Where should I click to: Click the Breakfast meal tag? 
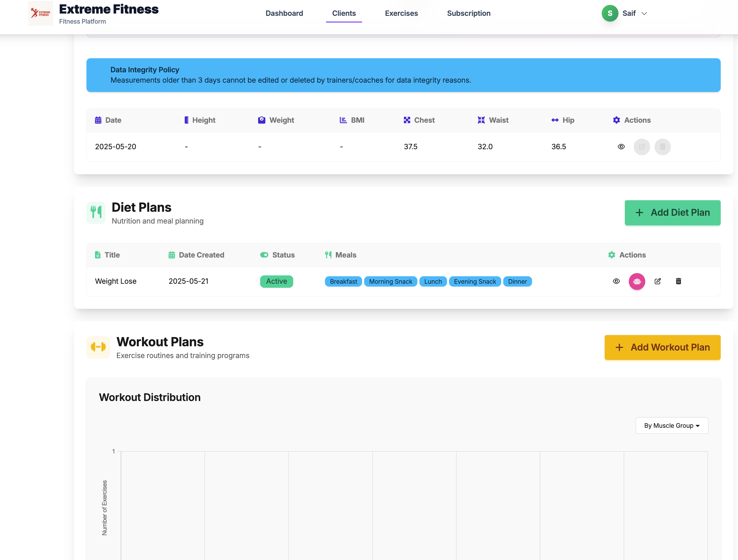click(343, 282)
